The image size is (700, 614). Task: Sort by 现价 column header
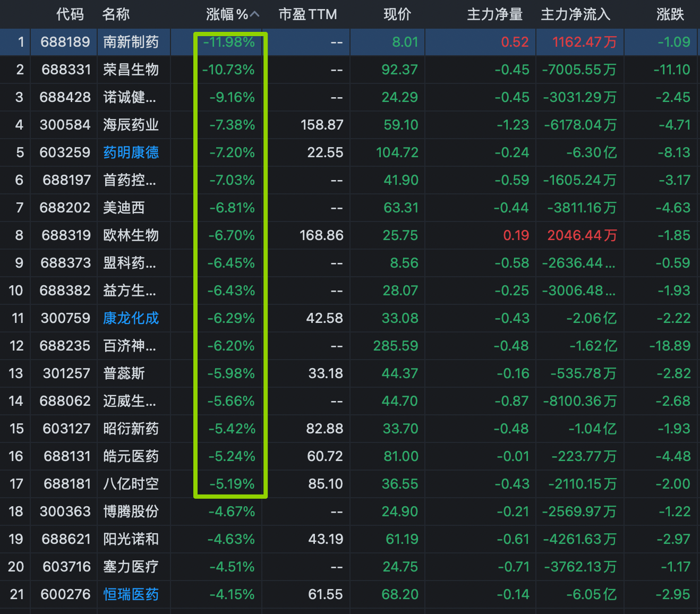(398, 14)
